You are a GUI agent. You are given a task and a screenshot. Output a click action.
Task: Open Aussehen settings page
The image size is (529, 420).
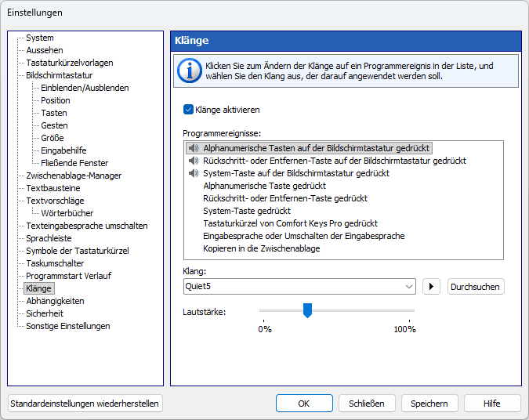(45, 50)
